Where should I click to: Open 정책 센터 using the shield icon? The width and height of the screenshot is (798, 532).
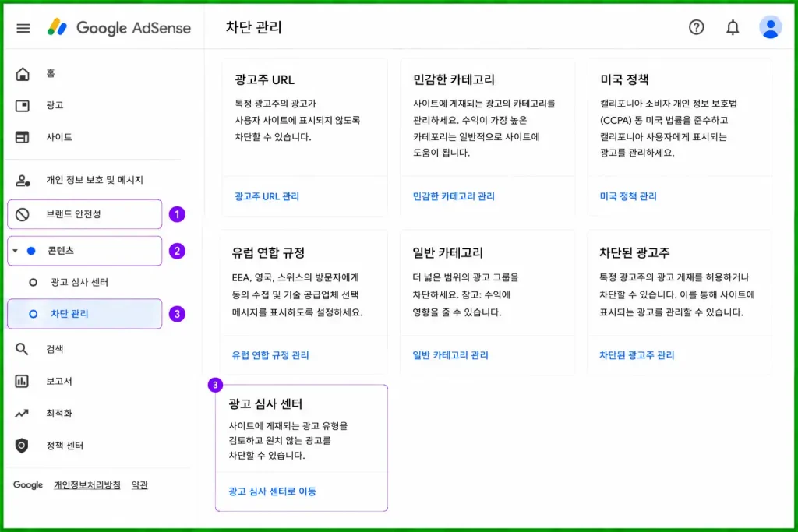coord(21,446)
